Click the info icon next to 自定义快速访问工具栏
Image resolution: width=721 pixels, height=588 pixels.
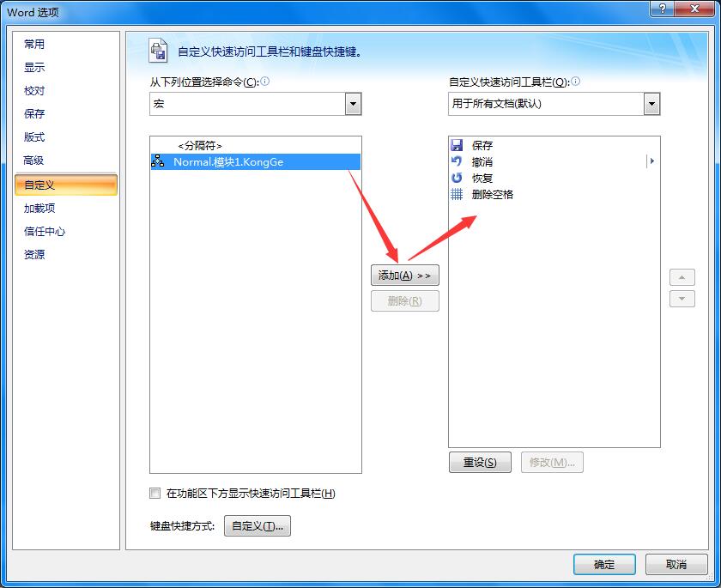575,82
